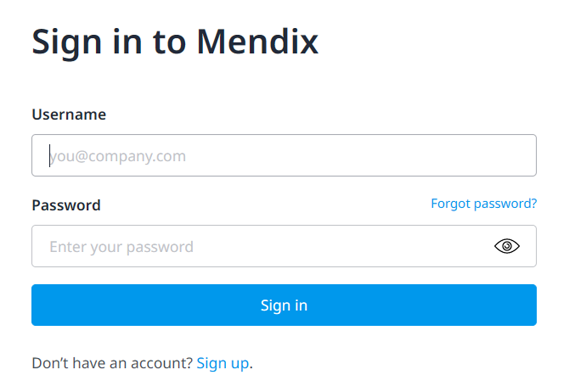
Task: Click the email placeholder text area
Action: 118,156
